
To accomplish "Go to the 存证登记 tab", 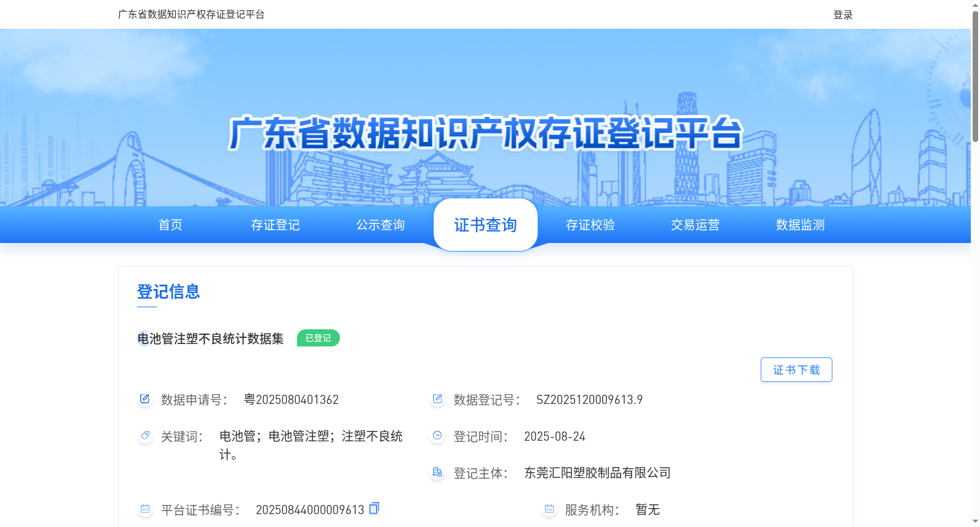I will [x=276, y=225].
